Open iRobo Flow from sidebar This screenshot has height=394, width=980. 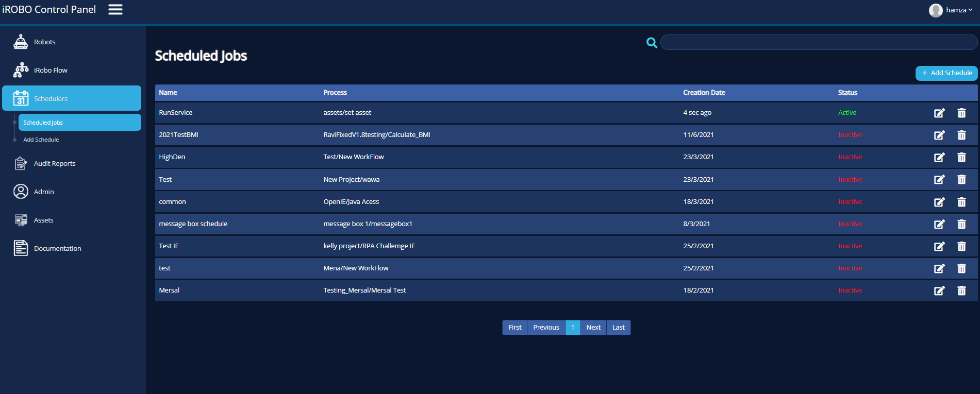tap(51, 70)
